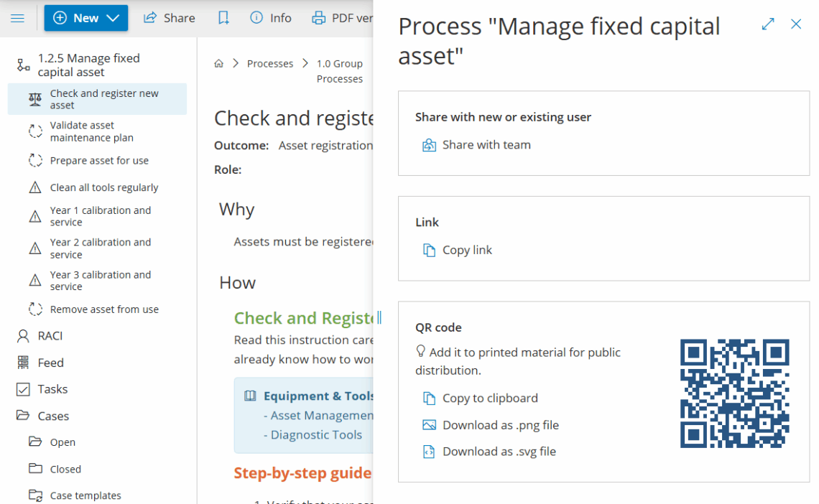Image resolution: width=819 pixels, height=504 pixels.
Task: Expand the Cases folder in sidebar
Action: coord(53,416)
